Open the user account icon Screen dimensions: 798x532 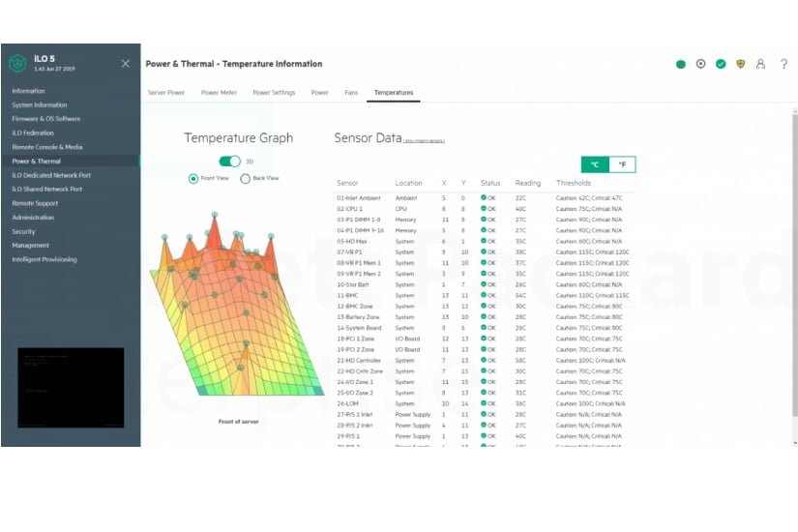[x=761, y=64]
